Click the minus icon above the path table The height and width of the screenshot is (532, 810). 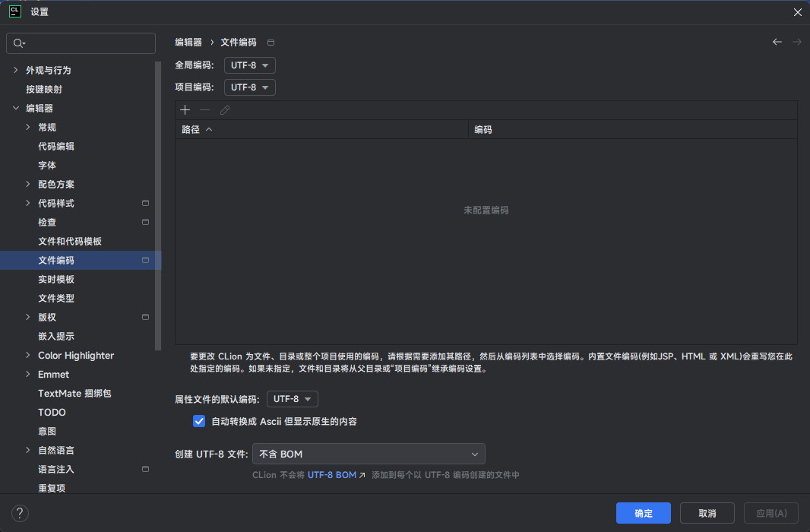pyautogui.click(x=204, y=109)
